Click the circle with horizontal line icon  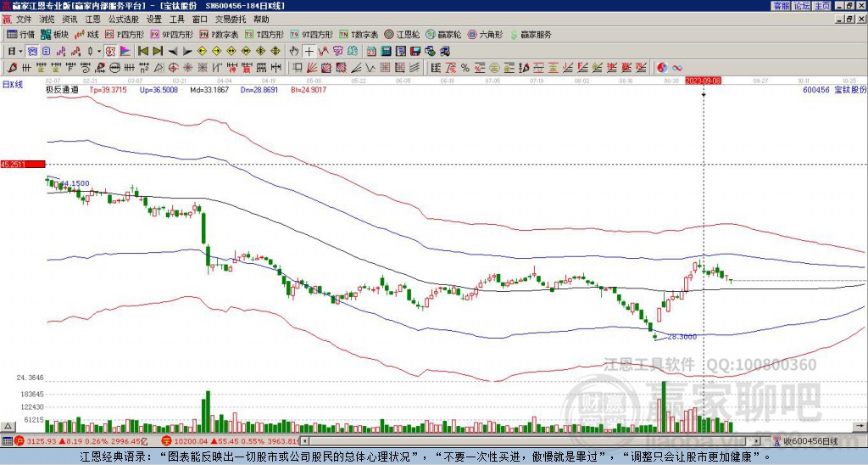click(x=114, y=68)
